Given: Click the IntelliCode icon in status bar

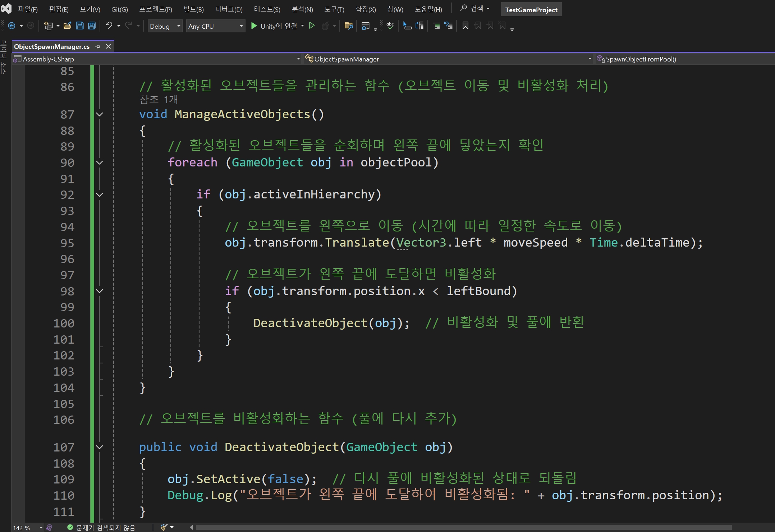Looking at the screenshot, I should 49,527.
